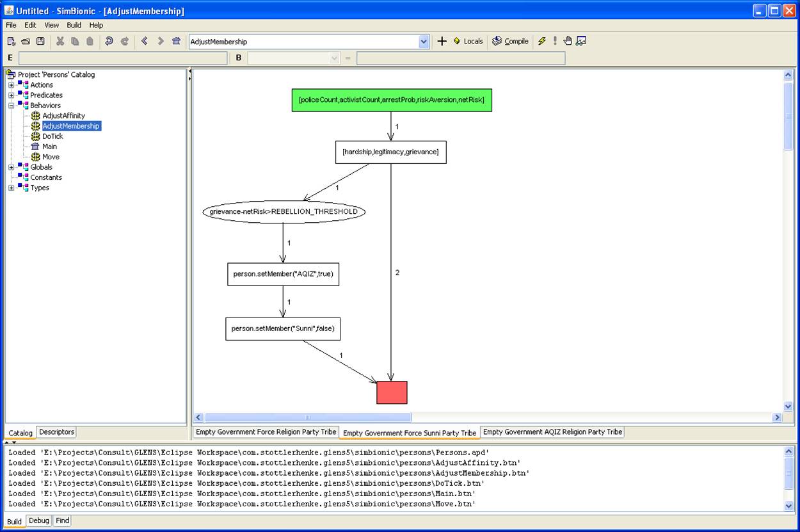800x532 pixels.
Task: Expand the Globals tree node
Action: (11, 167)
